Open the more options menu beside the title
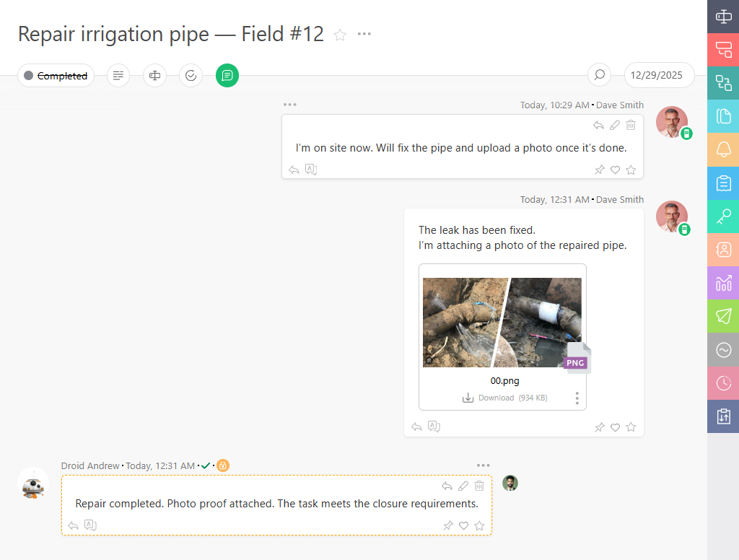The width and height of the screenshot is (739, 560). [x=364, y=34]
